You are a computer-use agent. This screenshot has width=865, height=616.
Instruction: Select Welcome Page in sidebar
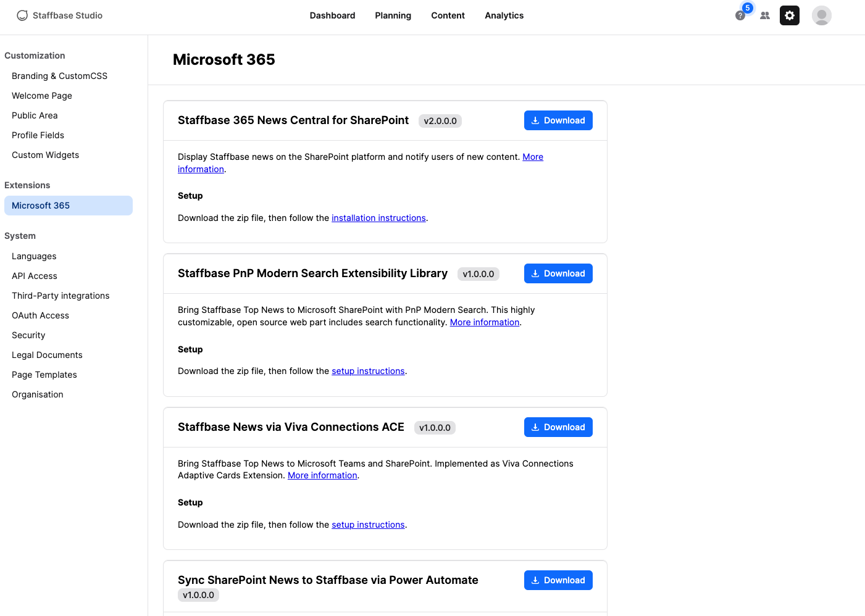coord(69,96)
